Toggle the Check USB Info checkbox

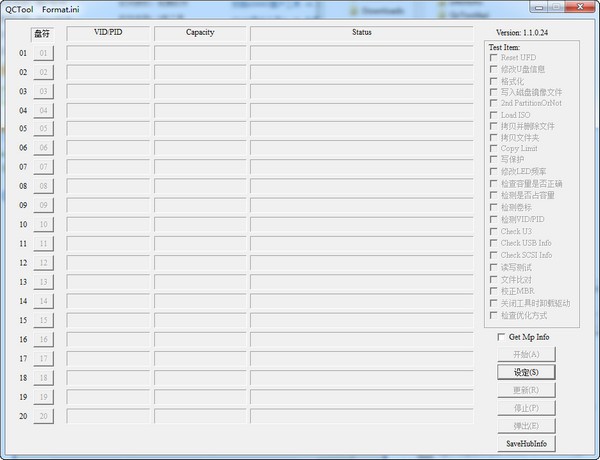tap(493, 243)
